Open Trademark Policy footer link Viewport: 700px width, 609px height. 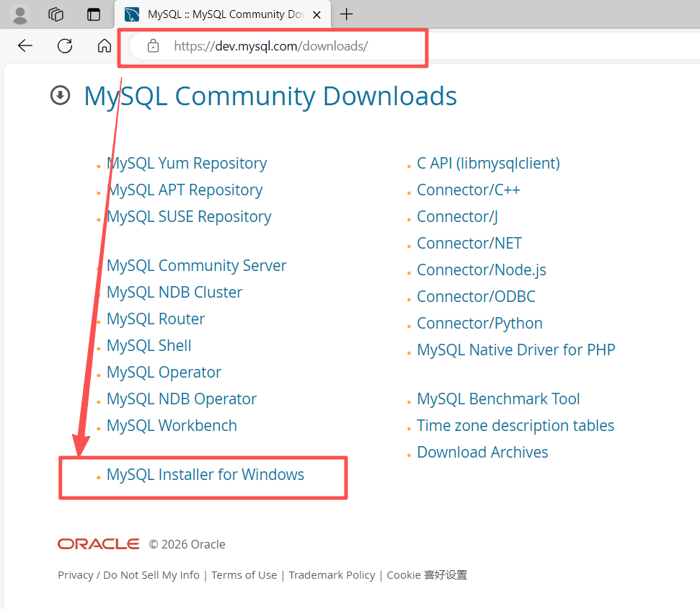(x=332, y=575)
